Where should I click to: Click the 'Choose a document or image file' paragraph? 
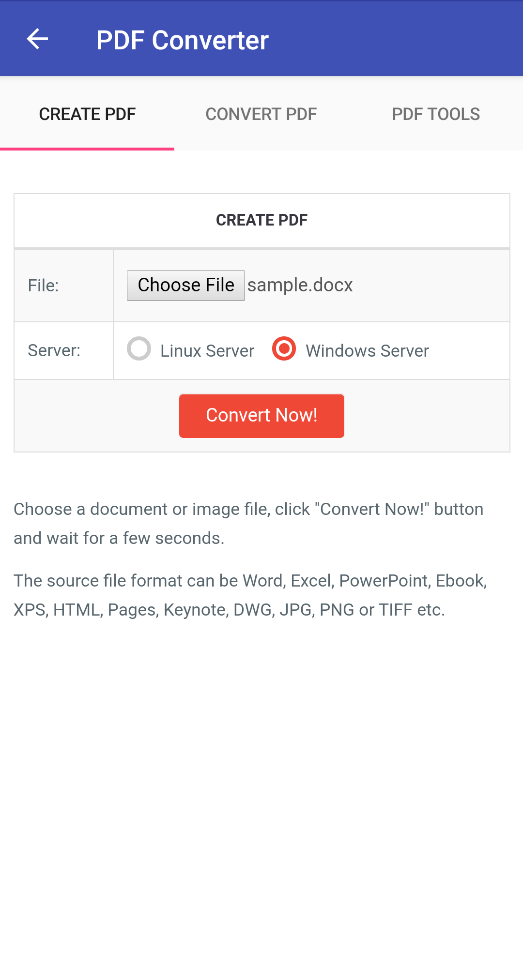coord(248,524)
